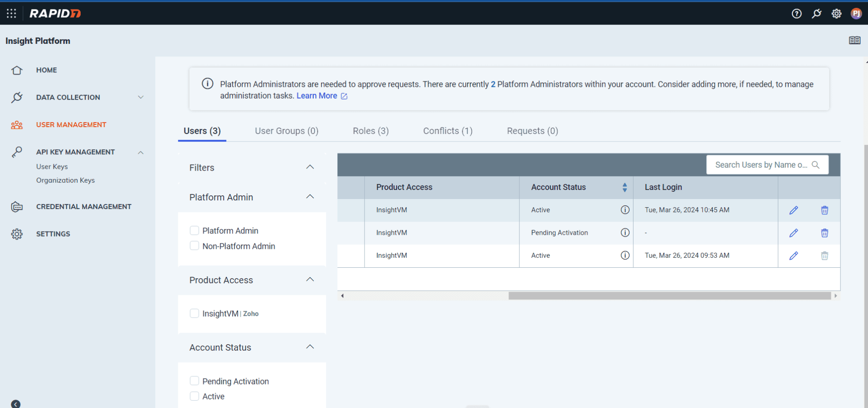Image resolution: width=868 pixels, height=408 pixels.
Task: Switch to the Roles (3) tab
Action: 371,131
